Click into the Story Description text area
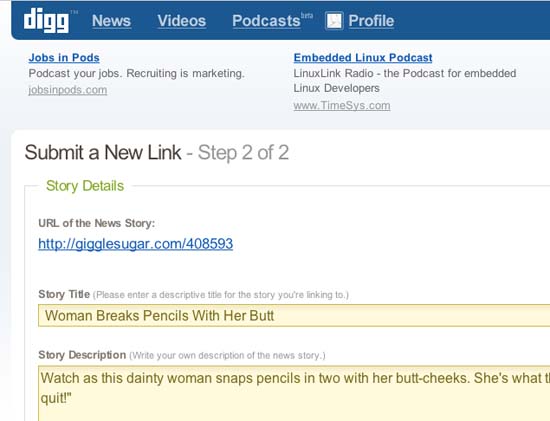The width and height of the screenshot is (550, 421). click(x=294, y=393)
